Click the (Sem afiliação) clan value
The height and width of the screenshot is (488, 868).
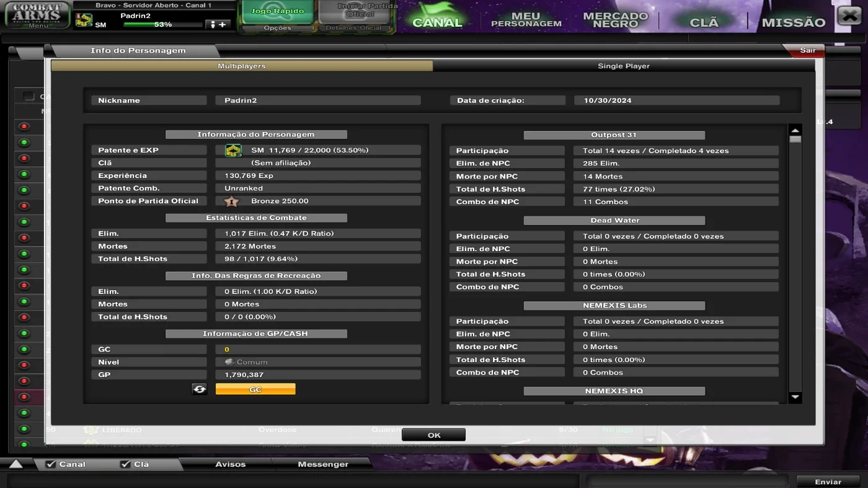(x=318, y=162)
